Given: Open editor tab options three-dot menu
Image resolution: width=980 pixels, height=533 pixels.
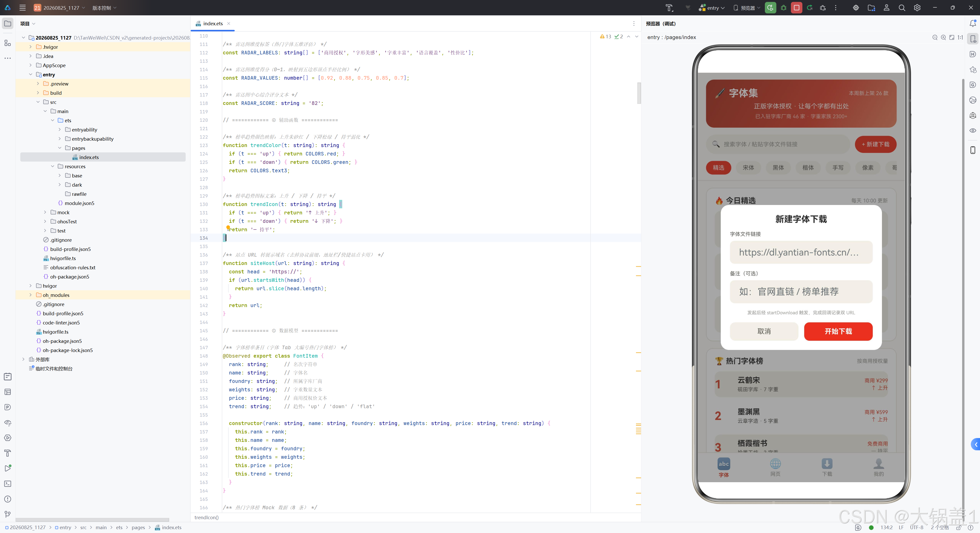Looking at the screenshot, I should tap(634, 23).
